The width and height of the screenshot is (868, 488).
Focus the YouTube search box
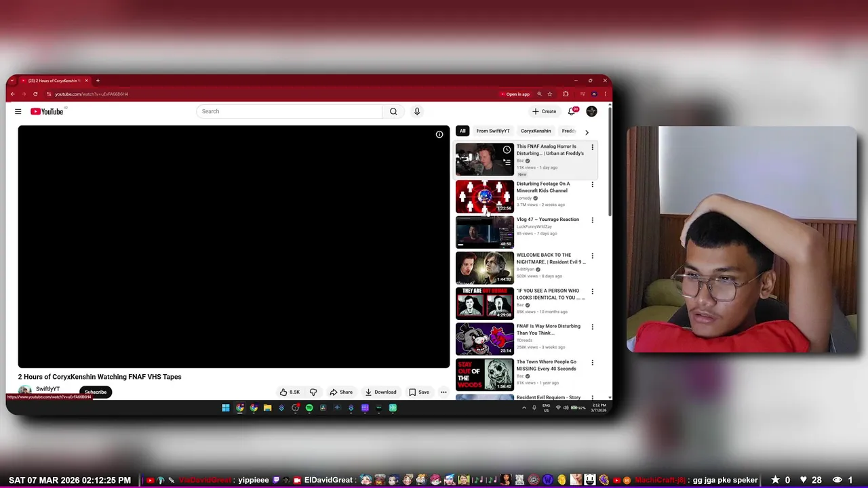(x=290, y=111)
